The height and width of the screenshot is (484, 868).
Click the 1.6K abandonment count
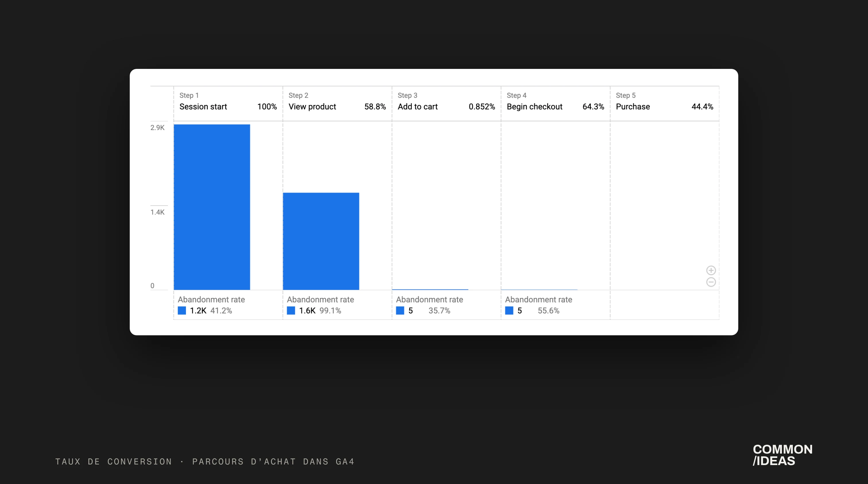(x=307, y=311)
